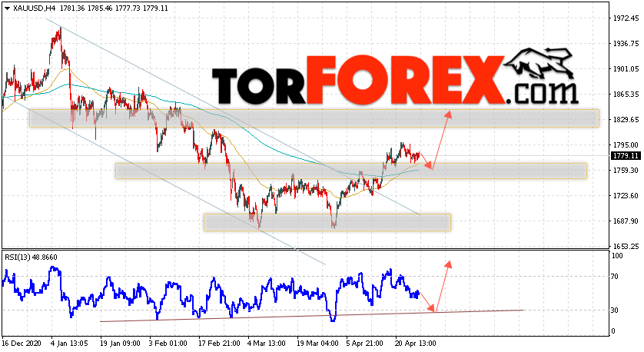Select the OHLC values 1781.36 1785.46 1777.73 1779.11
Screen dimensions: 644x352
click(x=114, y=8)
